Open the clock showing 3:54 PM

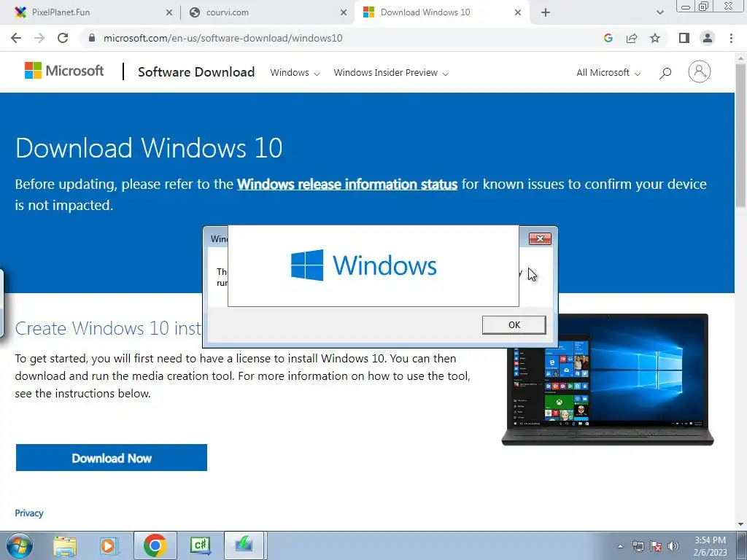point(711,546)
